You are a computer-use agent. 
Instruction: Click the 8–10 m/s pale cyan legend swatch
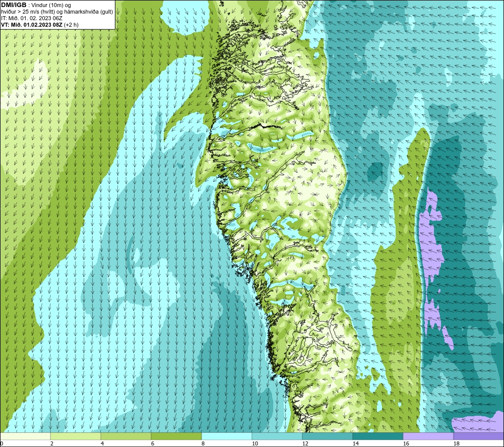tap(227, 436)
